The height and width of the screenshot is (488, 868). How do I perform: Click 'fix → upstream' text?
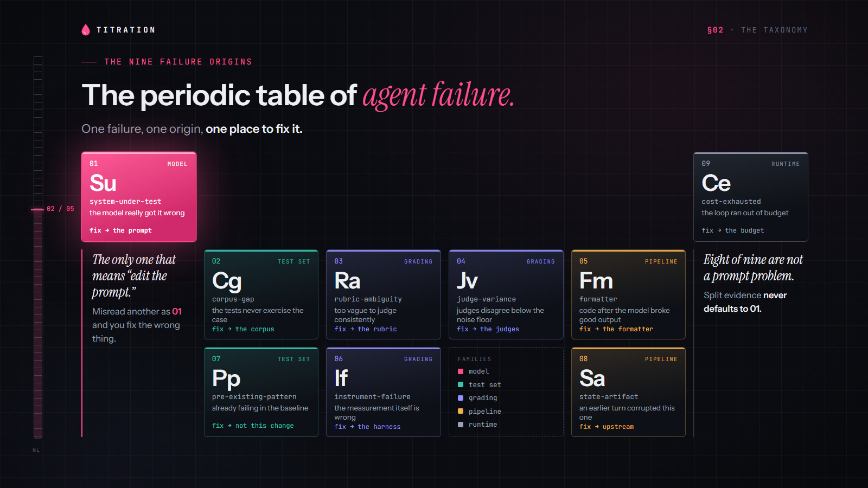607,427
